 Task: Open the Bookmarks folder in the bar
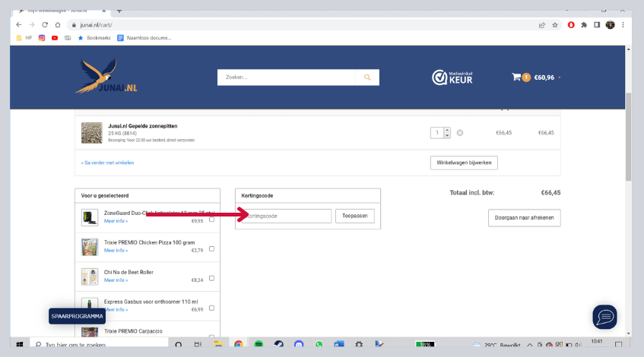[94, 37]
